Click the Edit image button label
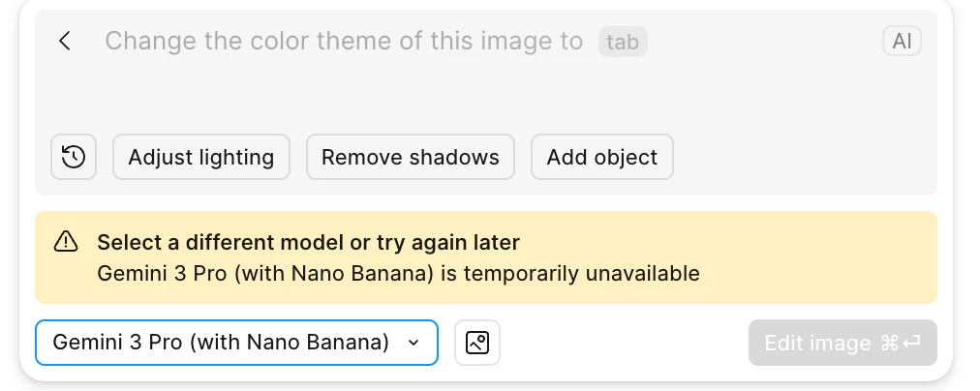 coord(817,343)
